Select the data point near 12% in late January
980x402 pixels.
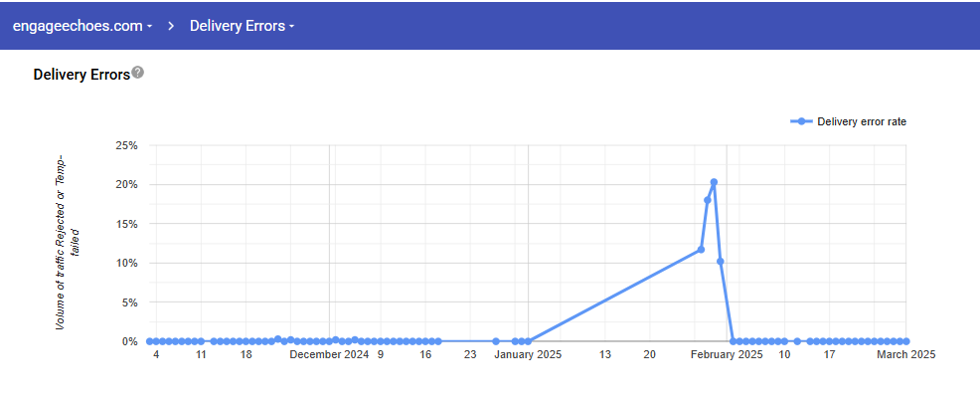701,249
